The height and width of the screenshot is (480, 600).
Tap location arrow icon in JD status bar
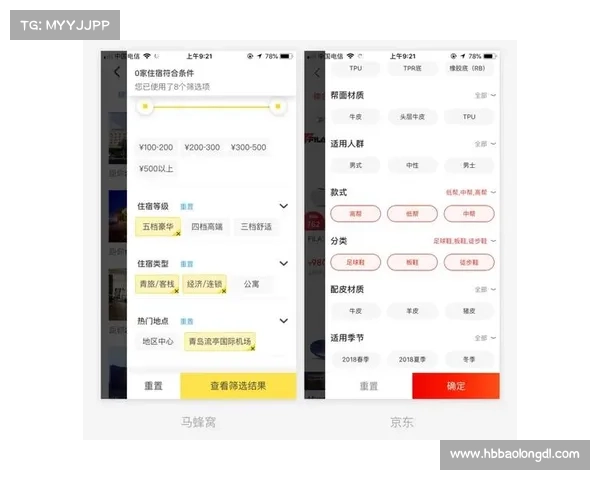pyautogui.click(x=463, y=56)
